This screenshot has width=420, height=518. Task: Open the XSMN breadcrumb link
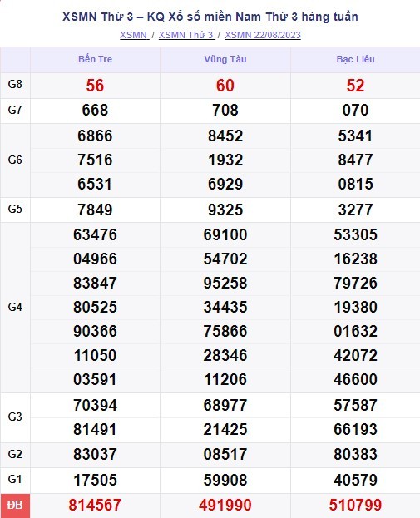tap(135, 35)
